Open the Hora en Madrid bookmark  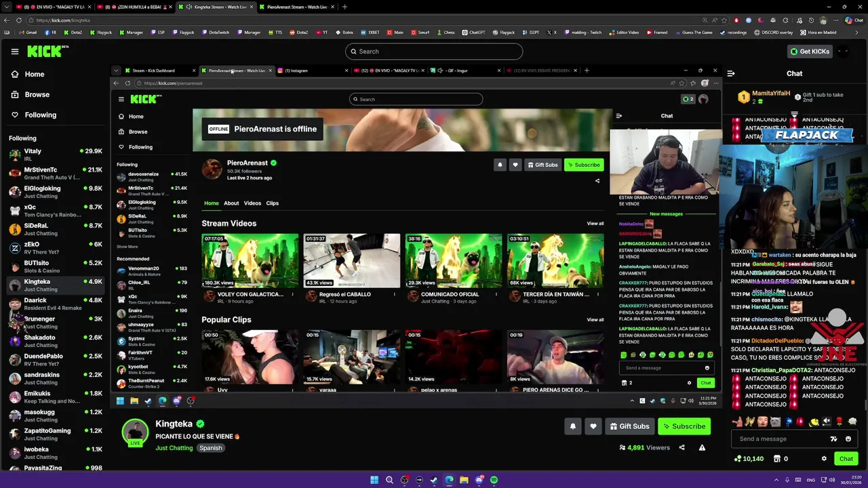click(818, 33)
